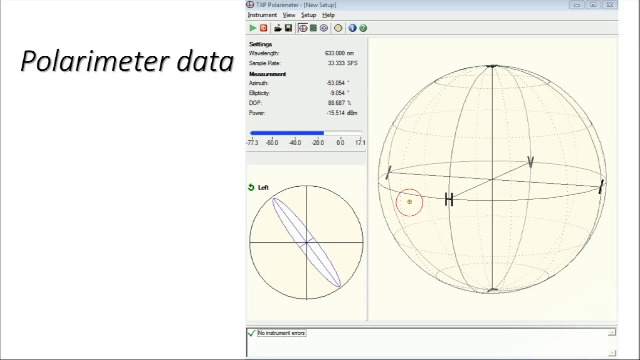Click the message log scroll down arrow
The image size is (640, 360).
611,353
